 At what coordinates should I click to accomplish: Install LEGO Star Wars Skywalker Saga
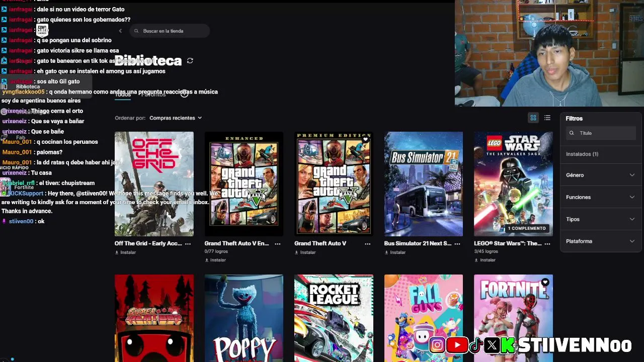485,260
